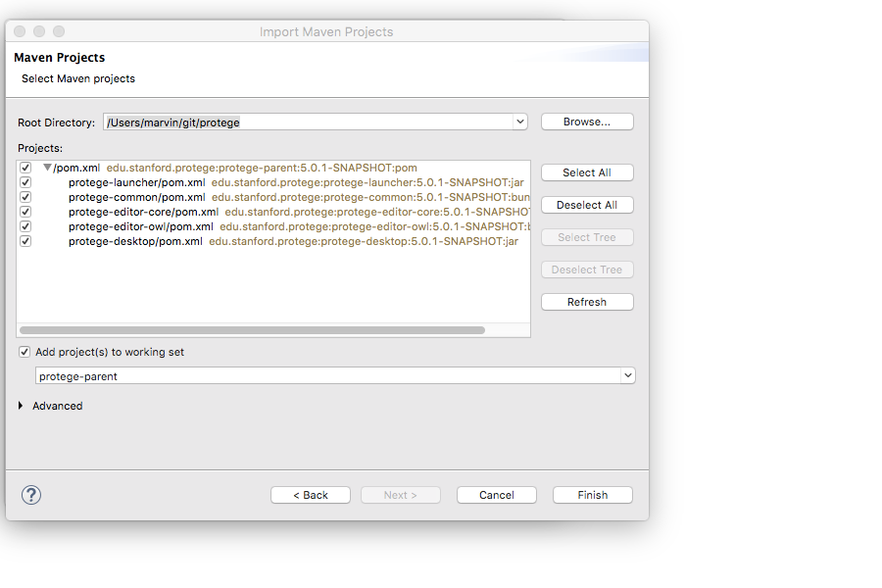882x588 pixels.
Task: Click the Deselect Tree button
Action: tap(587, 269)
